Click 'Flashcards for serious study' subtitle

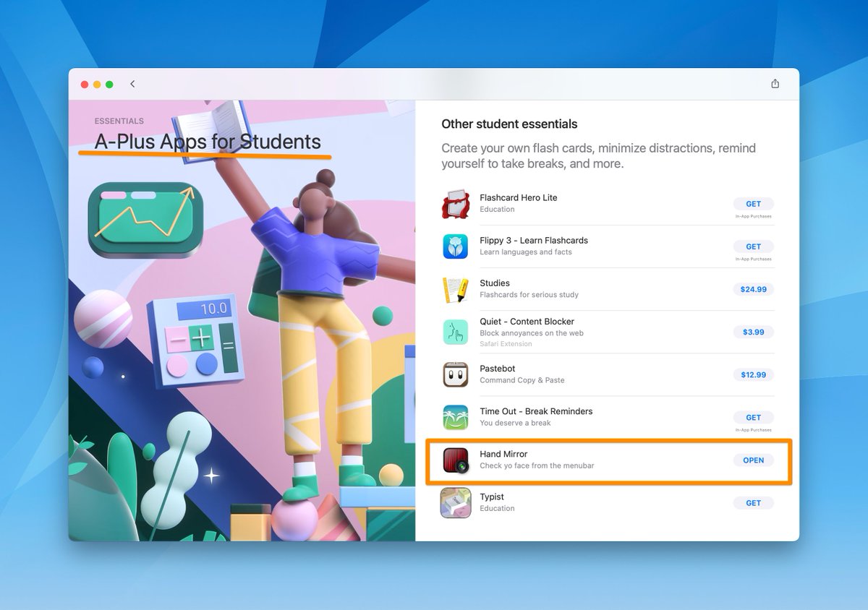point(529,295)
